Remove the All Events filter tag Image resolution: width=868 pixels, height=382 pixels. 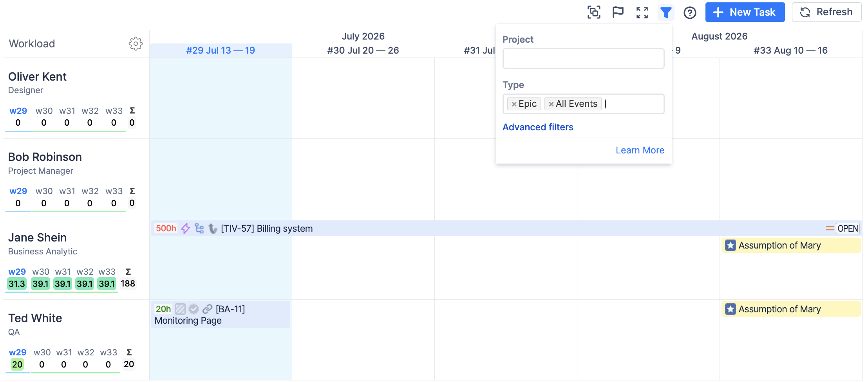[x=551, y=104]
